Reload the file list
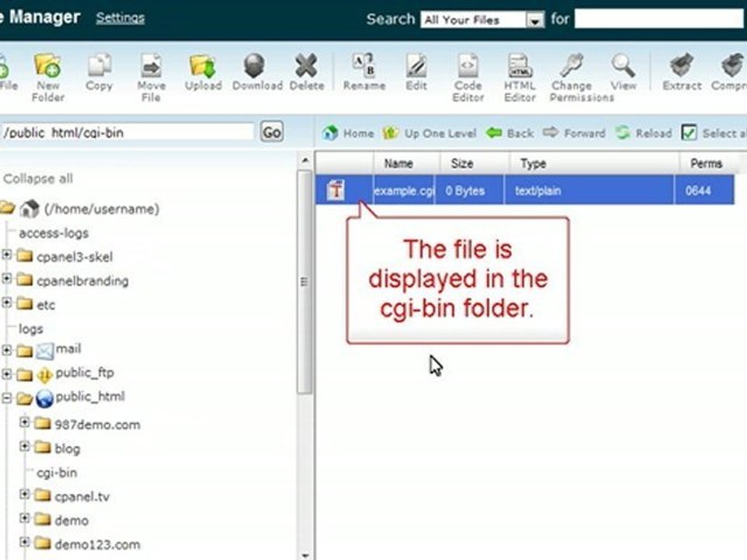747x560 pixels. click(x=644, y=133)
